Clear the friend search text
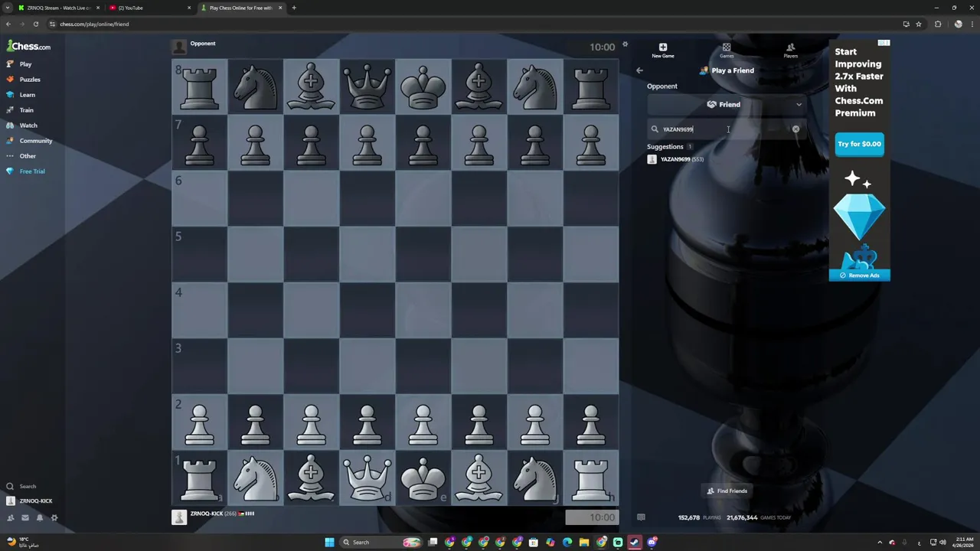Screen dimensions: 980x551 click(795, 129)
